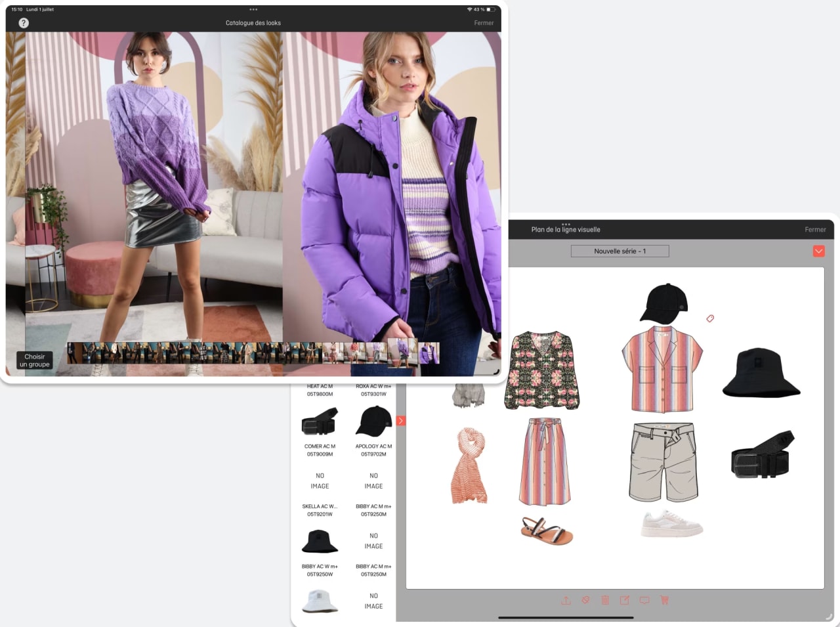Viewport: 840px width, 627px height.
Task: Select the sandal on the board
Action: pyautogui.click(x=547, y=530)
